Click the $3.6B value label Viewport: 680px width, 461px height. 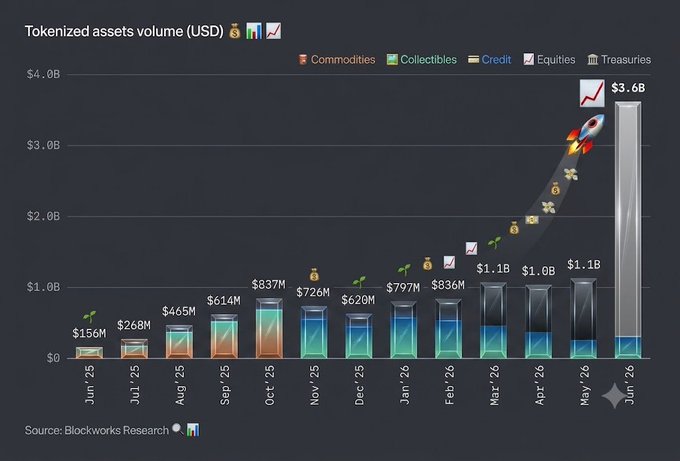tap(628, 88)
